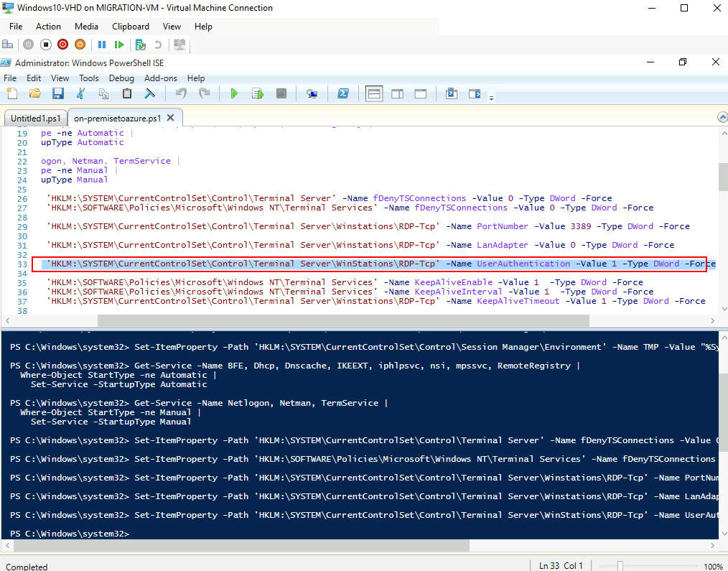
Task: Save the virtual machine state (orange icon)
Action: click(80, 45)
